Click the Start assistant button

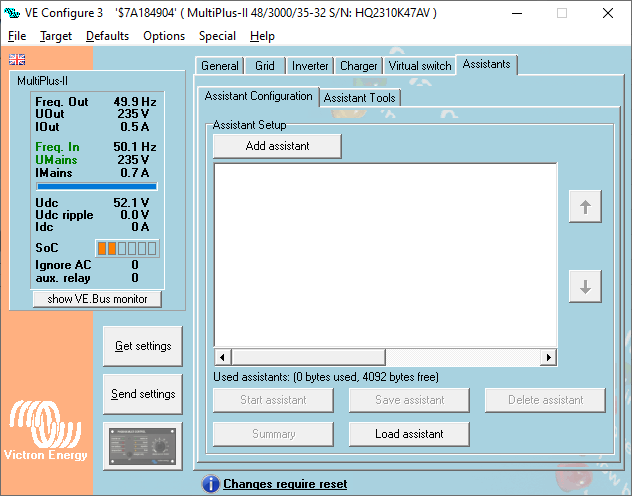click(273, 400)
